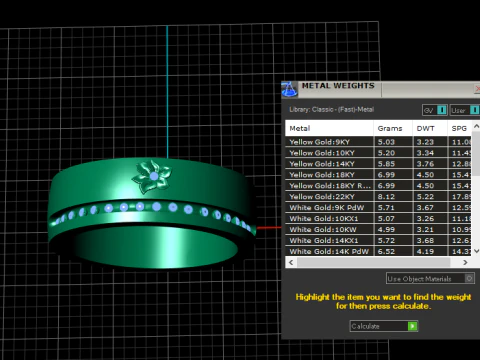The width and height of the screenshot is (480, 360).
Task: Select the Yellow Gold:14KY row
Action: coord(378,164)
